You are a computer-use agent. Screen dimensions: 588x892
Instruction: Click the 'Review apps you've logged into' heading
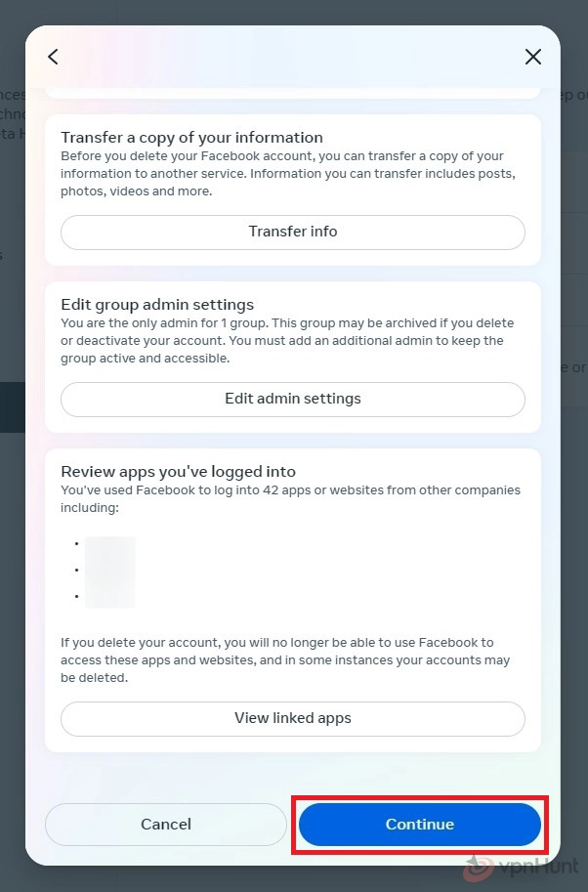pos(178,472)
